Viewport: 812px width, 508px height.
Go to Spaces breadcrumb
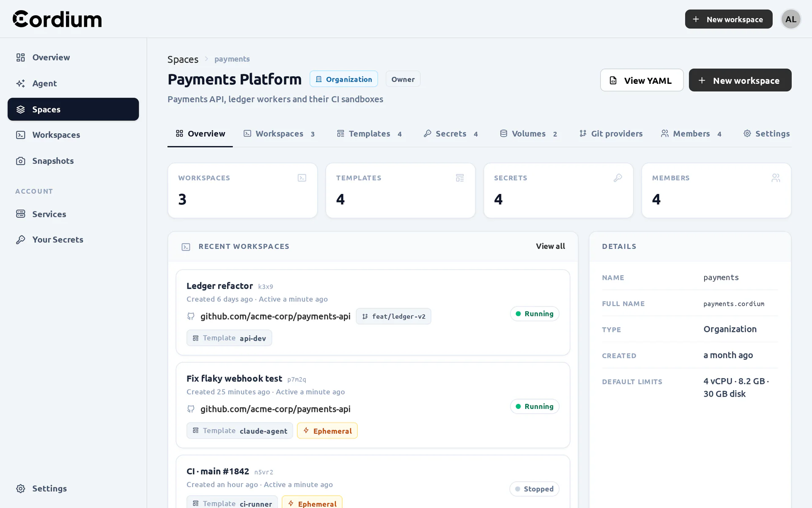183,59
